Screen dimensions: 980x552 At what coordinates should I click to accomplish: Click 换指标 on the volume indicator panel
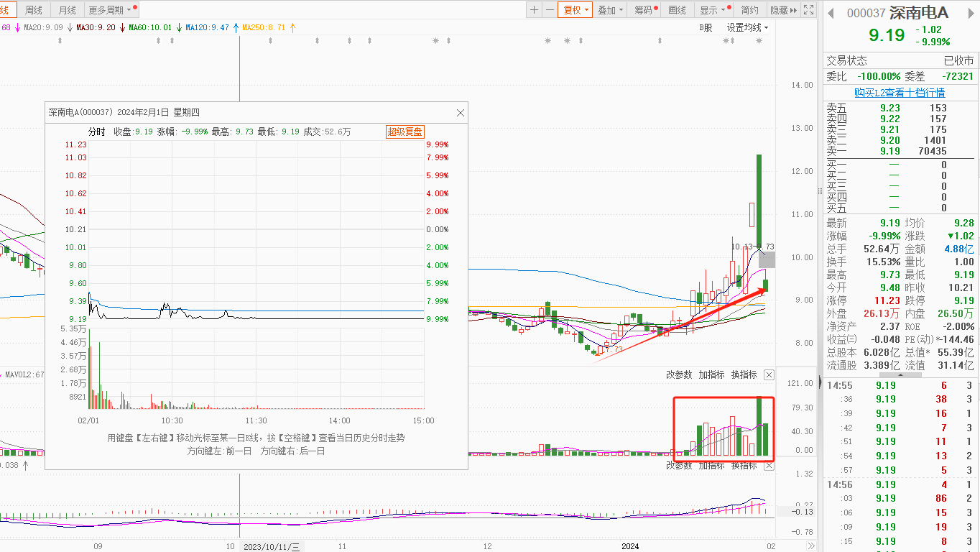tap(744, 374)
